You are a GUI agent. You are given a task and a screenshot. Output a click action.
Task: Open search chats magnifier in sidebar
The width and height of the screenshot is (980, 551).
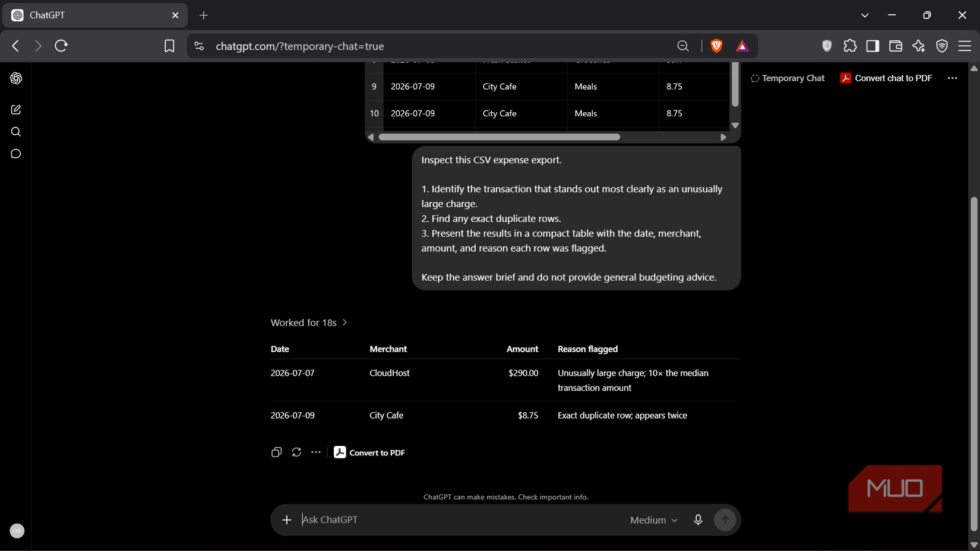tap(16, 132)
